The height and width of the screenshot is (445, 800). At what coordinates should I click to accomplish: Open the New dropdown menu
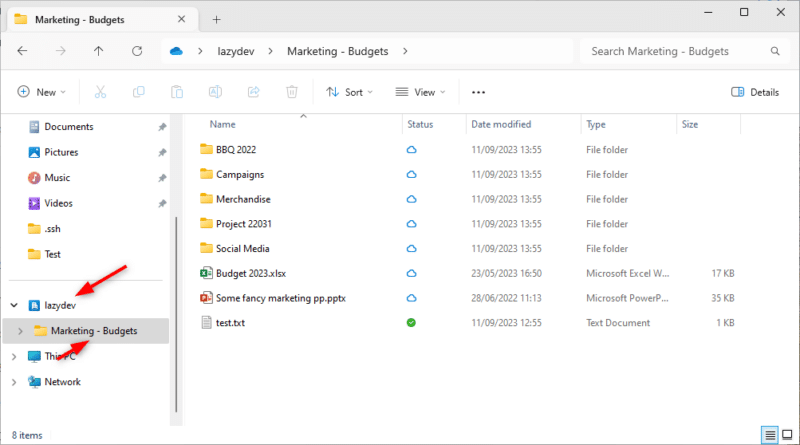pyautogui.click(x=42, y=92)
